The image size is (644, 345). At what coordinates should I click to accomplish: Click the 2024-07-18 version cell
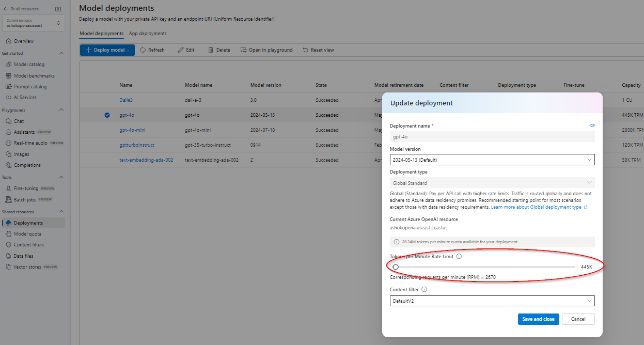pyautogui.click(x=262, y=130)
